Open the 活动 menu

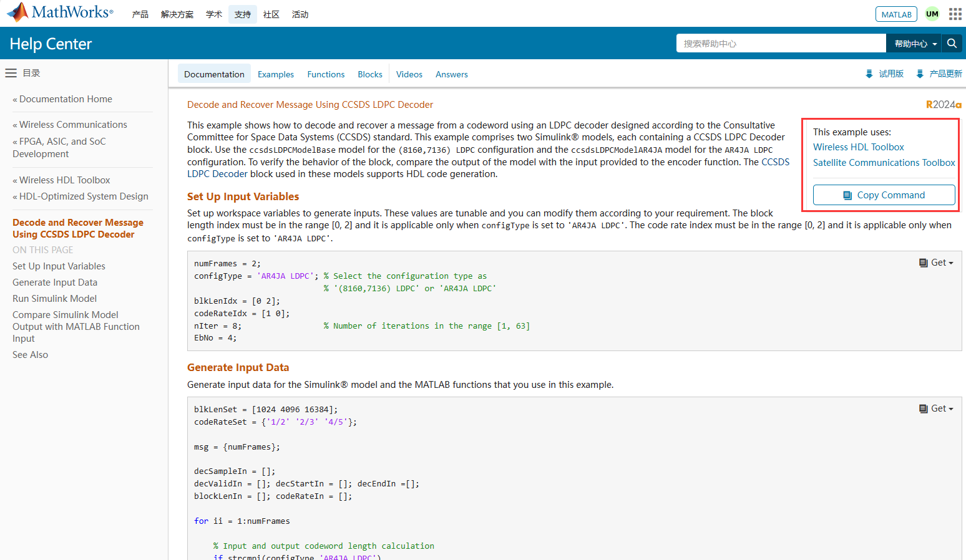pos(300,14)
